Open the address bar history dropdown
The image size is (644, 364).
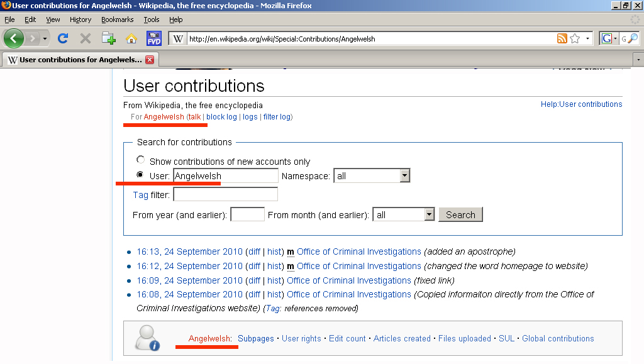tap(588, 38)
